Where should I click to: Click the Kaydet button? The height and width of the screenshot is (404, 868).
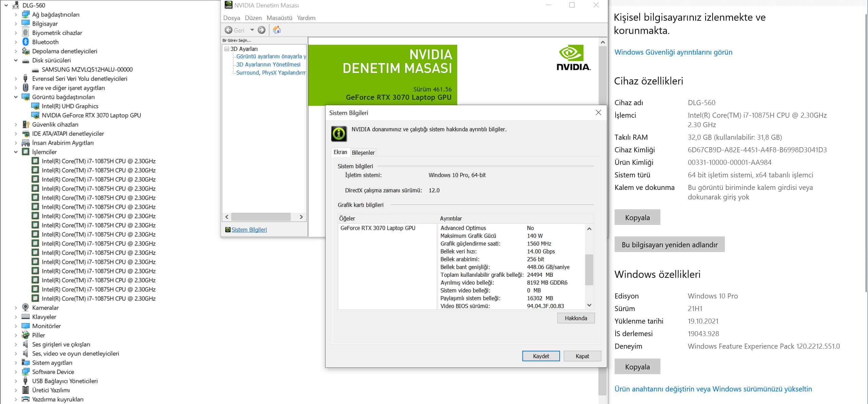(541, 356)
